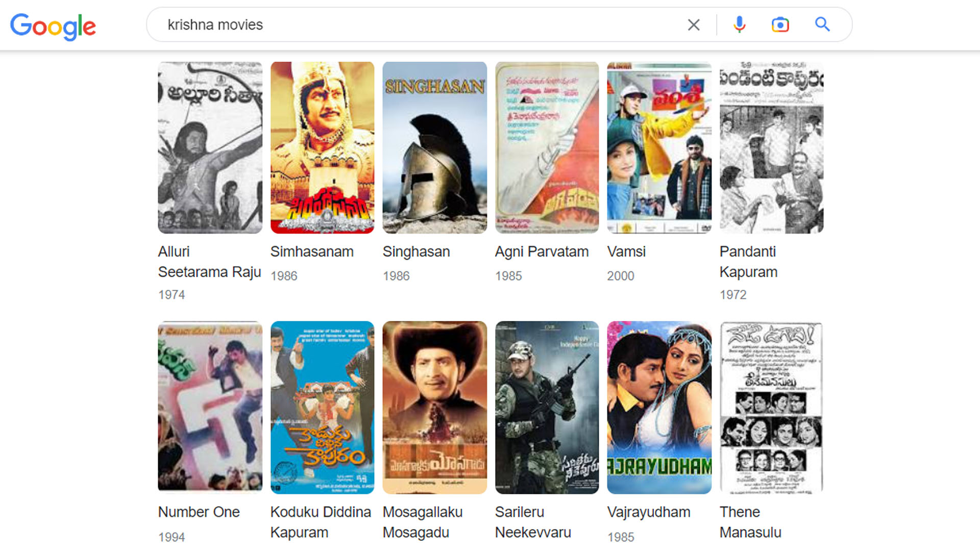Open the Koduku Diddina Kapuram poster
This screenshot has width=980, height=551.
[322, 407]
